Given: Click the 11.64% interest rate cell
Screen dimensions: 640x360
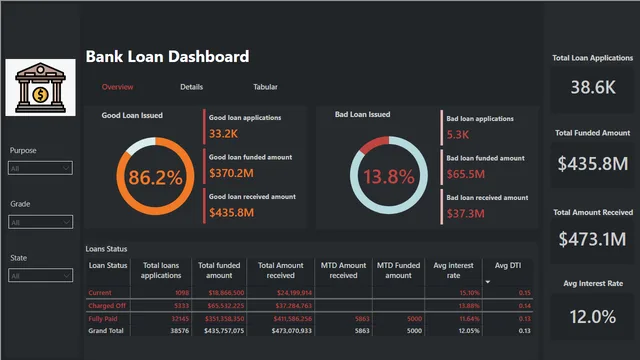Looking at the screenshot, I should [470, 319].
